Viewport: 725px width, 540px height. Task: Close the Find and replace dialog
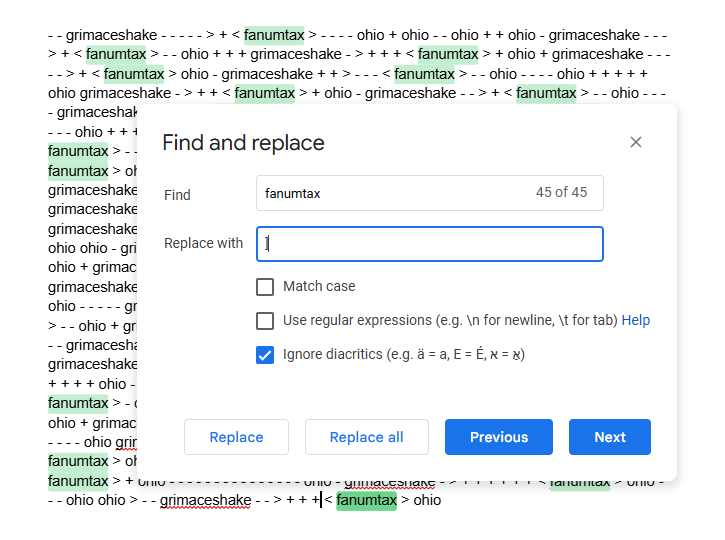(635, 142)
